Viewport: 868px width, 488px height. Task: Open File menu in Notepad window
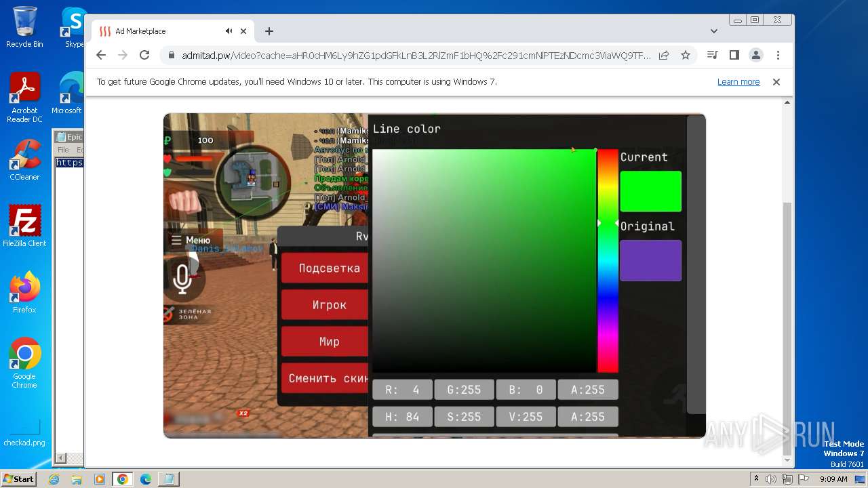[63, 150]
